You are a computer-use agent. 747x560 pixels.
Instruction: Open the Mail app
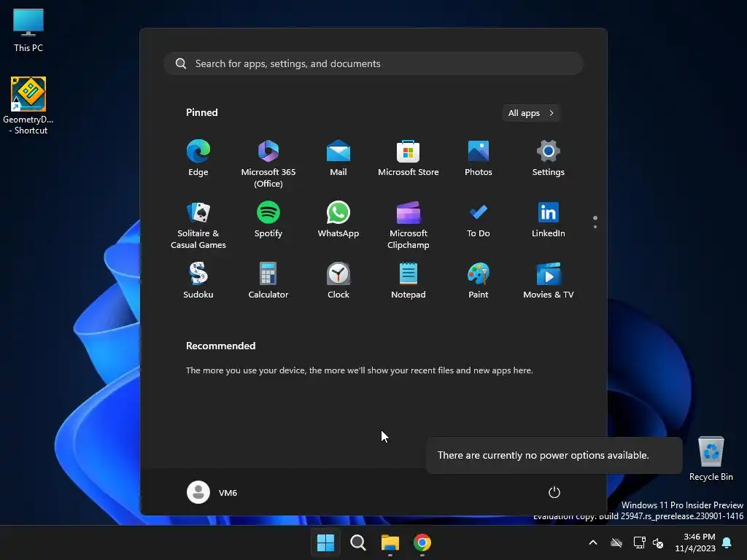click(x=338, y=158)
